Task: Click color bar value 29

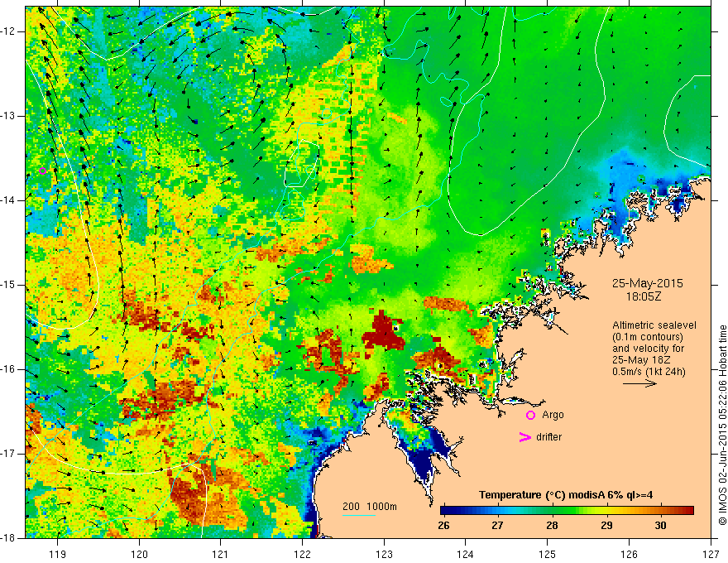Action: pyautogui.click(x=606, y=526)
